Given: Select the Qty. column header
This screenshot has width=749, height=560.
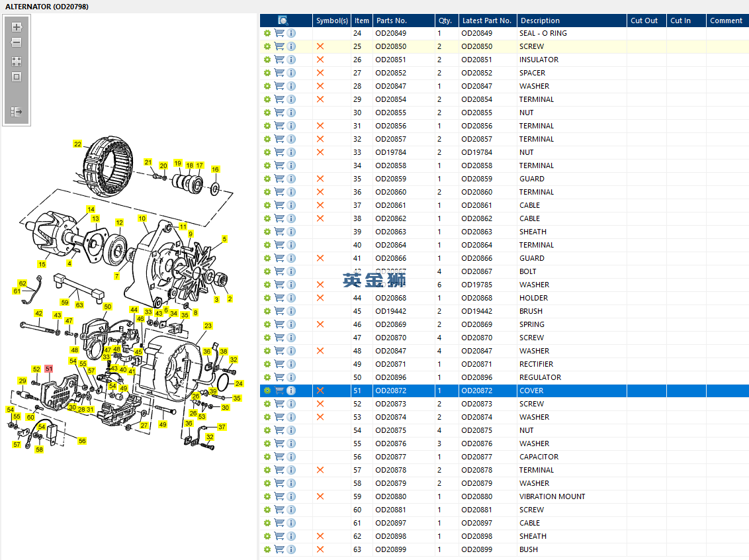Looking at the screenshot, I should (x=445, y=21).
